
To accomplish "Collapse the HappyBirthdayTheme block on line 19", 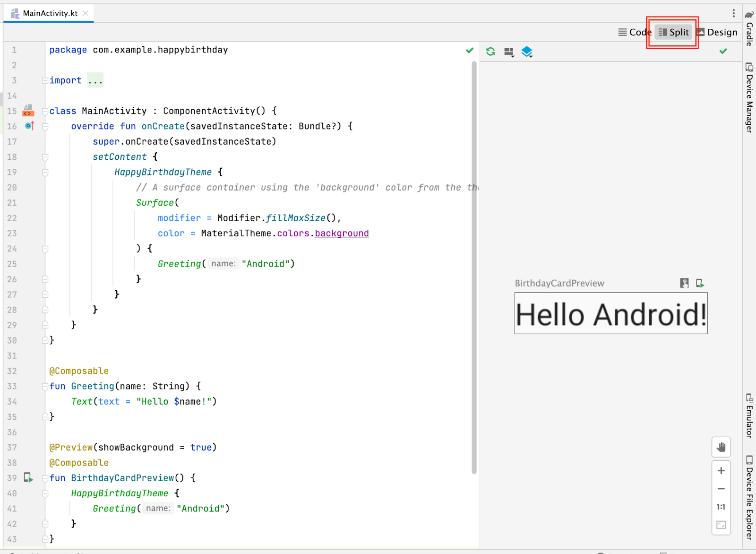I will click(x=45, y=173).
